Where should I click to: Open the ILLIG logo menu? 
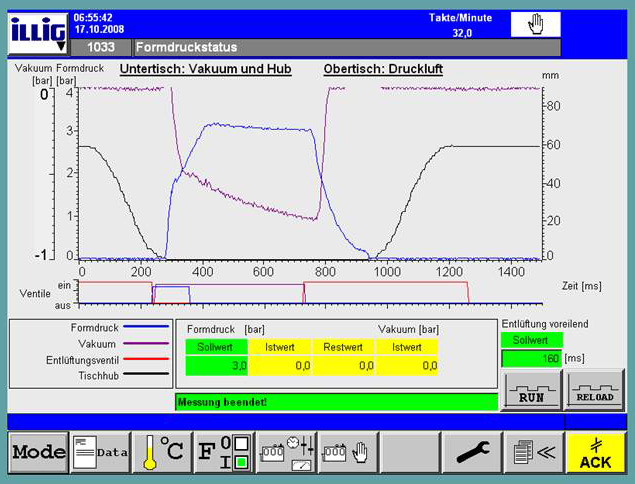click(38, 34)
